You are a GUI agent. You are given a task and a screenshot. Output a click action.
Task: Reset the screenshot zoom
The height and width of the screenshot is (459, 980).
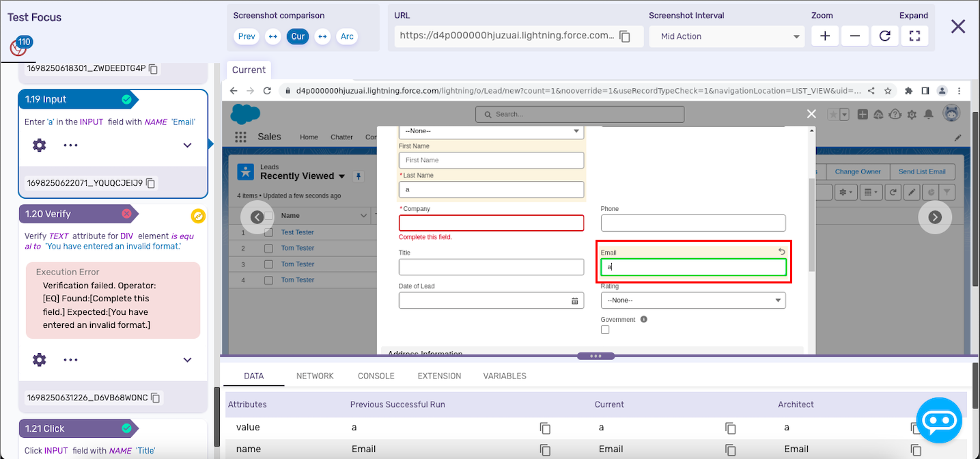(x=885, y=36)
